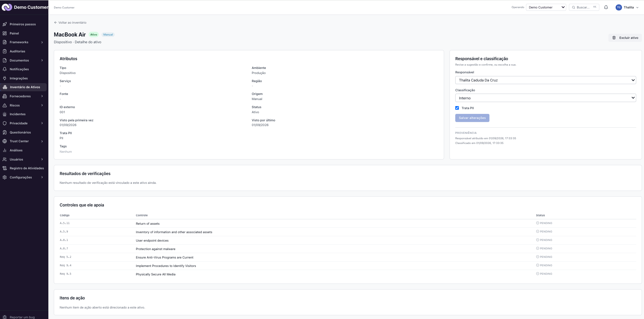Click the TC user avatar

[619, 7]
